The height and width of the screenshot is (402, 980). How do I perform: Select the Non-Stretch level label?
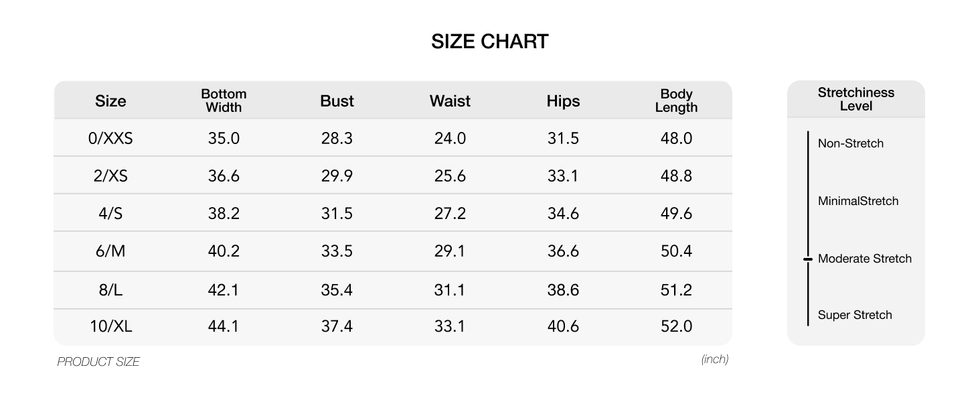click(850, 143)
